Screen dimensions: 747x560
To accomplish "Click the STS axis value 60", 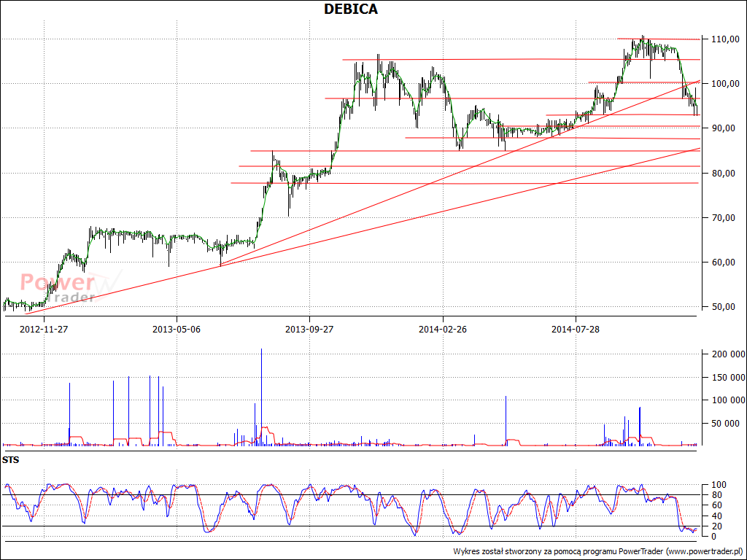I will (x=719, y=506).
